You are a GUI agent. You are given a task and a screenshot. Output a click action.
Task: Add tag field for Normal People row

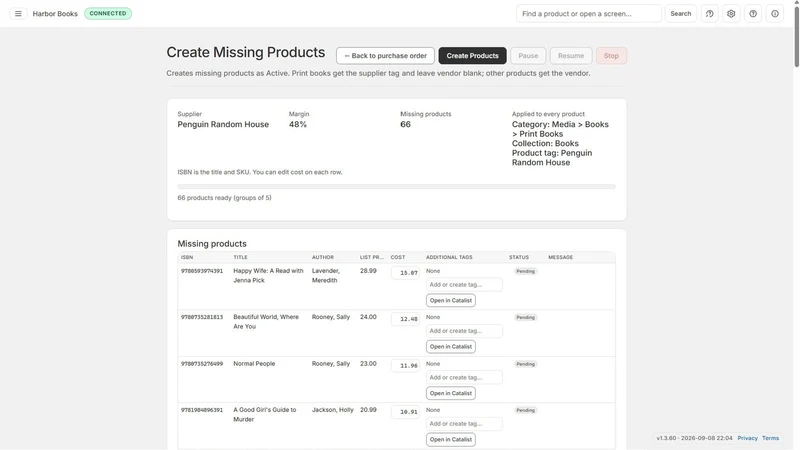[464, 378]
